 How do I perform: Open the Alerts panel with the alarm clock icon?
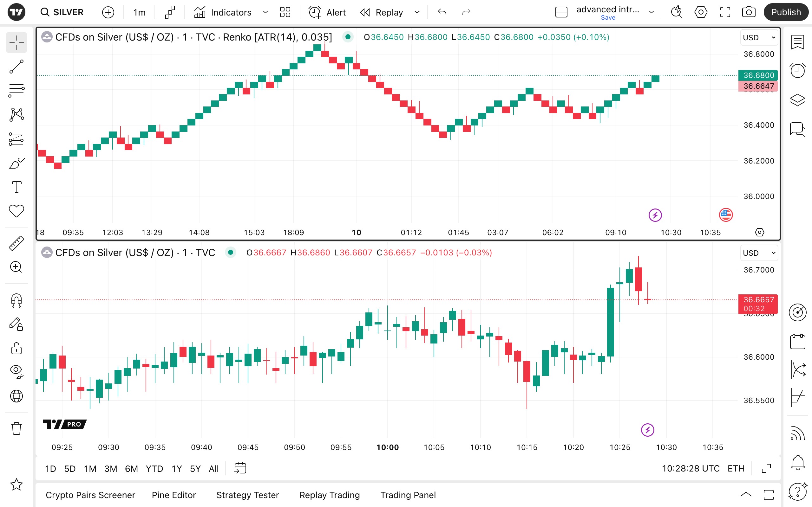797,71
